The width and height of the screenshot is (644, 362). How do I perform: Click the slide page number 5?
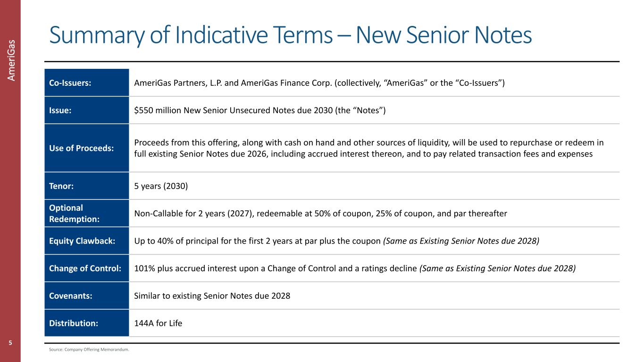pyautogui.click(x=10, y=343)
